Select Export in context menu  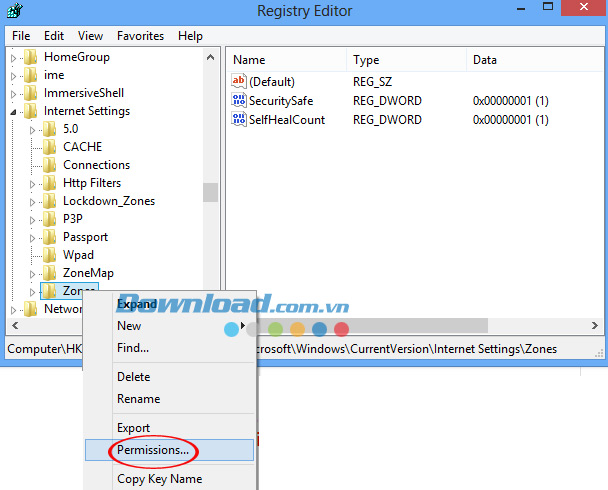tap(169, 428)
